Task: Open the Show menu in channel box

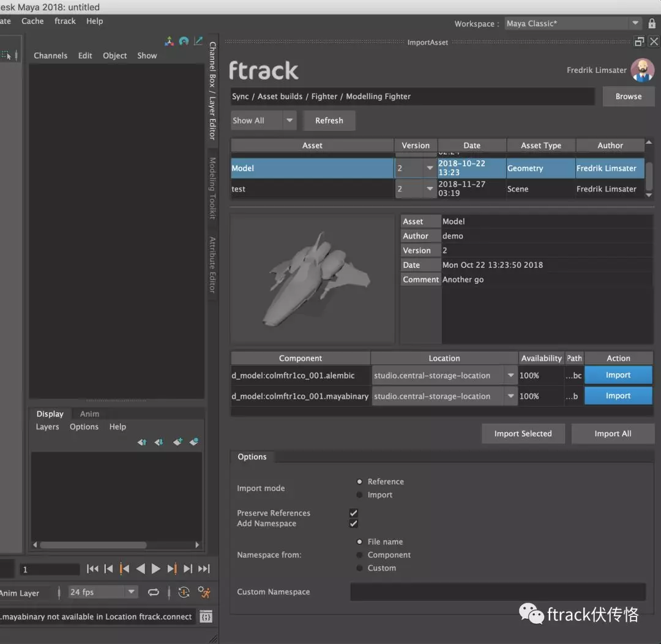Action: tap(147, 56)
